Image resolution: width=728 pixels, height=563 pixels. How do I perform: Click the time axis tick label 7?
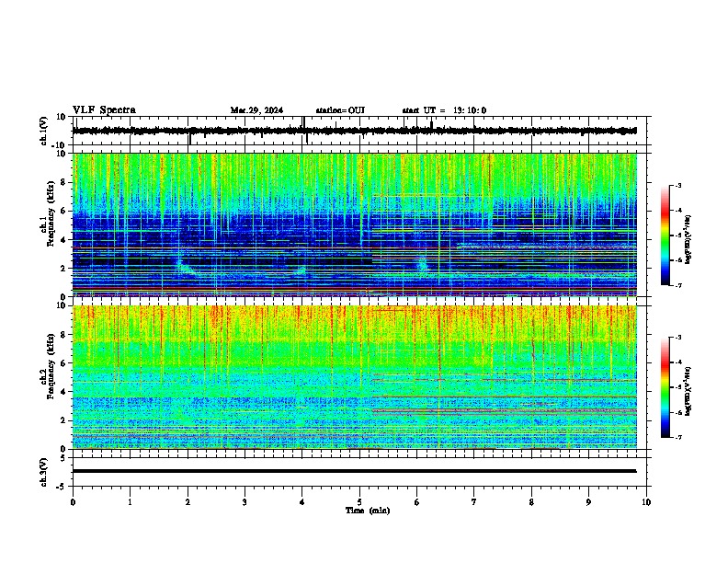coord(474,502)
